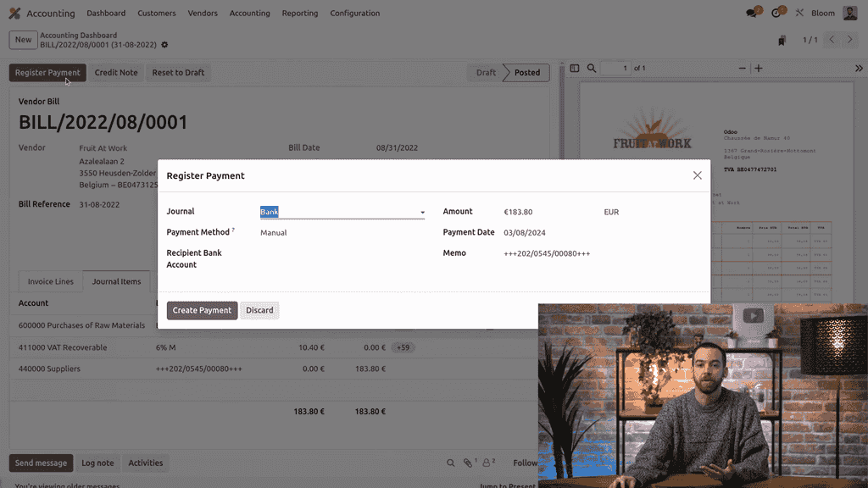
Task: Open the Journal dropdown showing Bank
Action: pyautogui.click(x=342, y=212)
